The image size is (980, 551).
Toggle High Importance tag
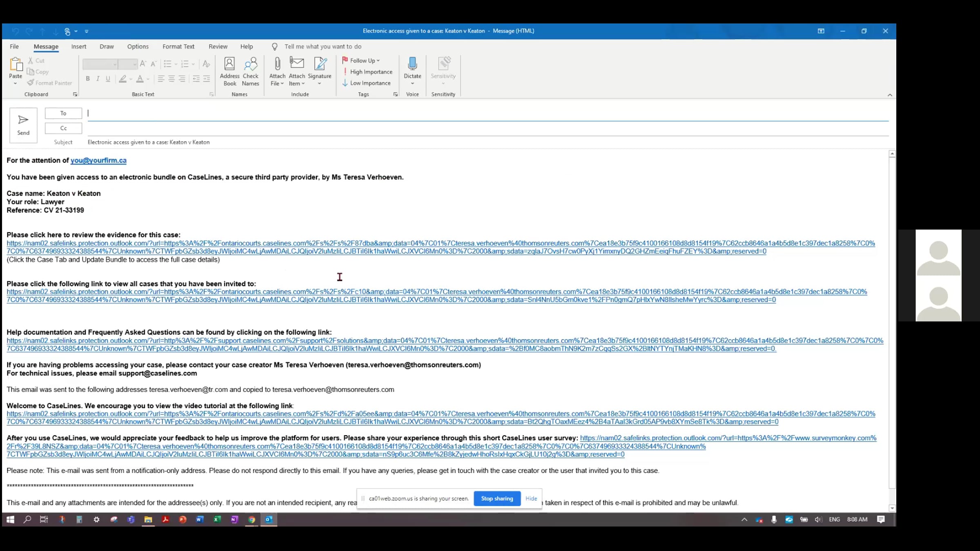[367, 72]
